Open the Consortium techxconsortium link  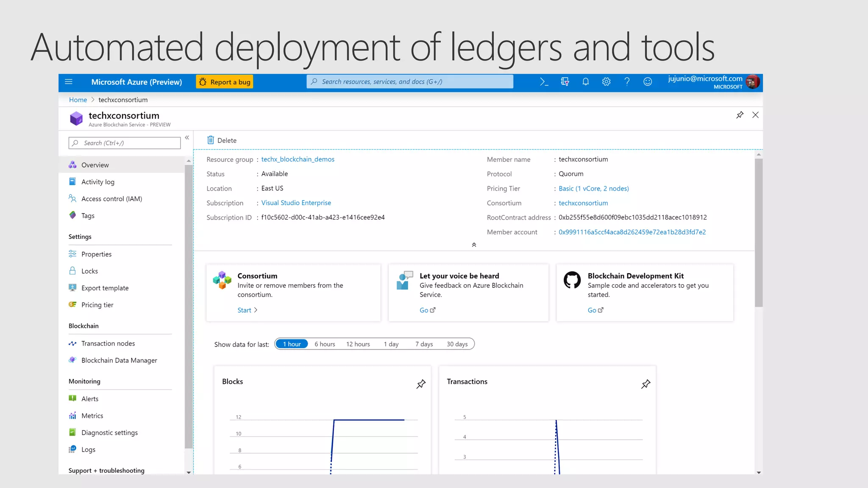coord(583,203)
